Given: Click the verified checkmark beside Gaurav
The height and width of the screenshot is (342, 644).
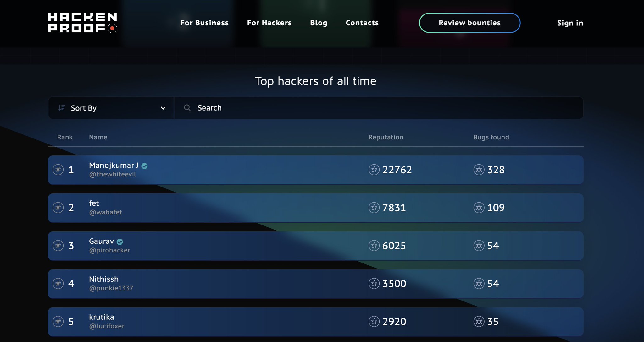Looking at the screenshot, I should [120, 242].
